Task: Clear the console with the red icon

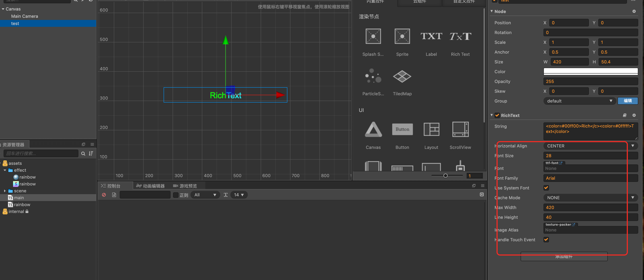Action: 104,195
